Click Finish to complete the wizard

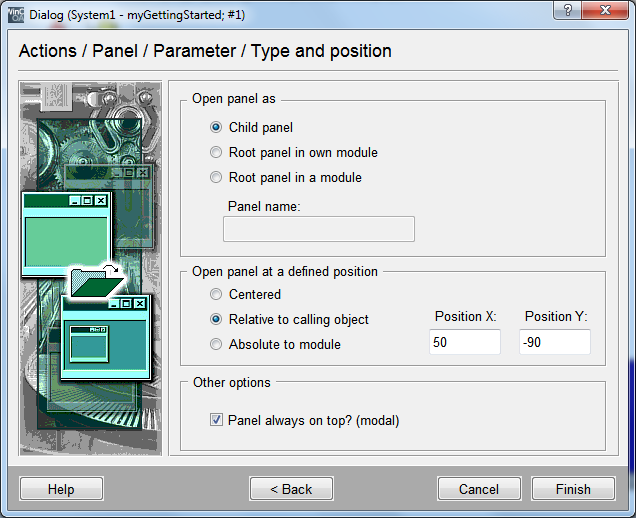573,489
